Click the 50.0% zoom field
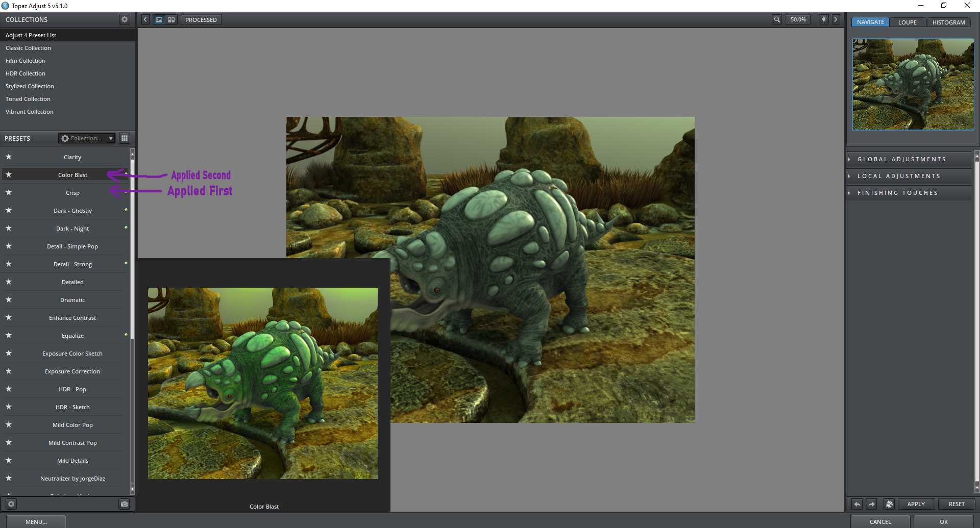The image size is (980, 528). 798,19
